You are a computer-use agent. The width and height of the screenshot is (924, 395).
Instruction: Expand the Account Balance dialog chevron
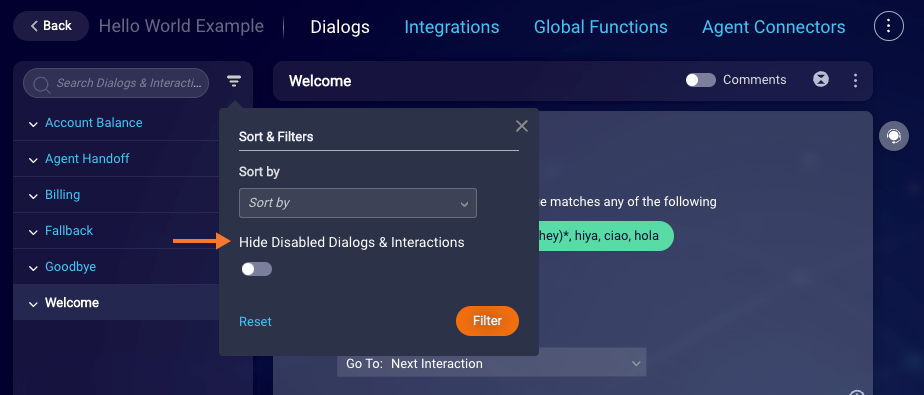[33, 124]
